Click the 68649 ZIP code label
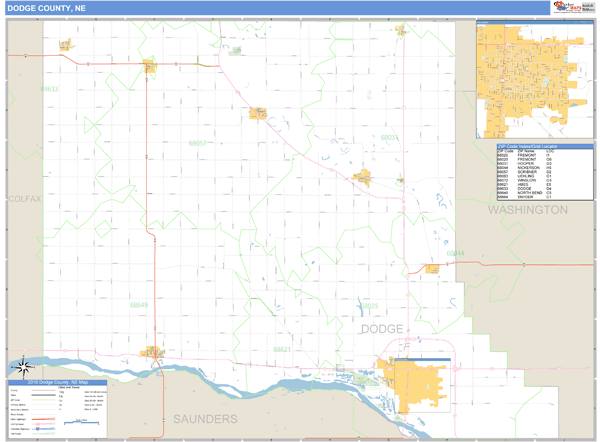Image resolution: width=600 pixels, height=442 pixels. pos(138,305)
